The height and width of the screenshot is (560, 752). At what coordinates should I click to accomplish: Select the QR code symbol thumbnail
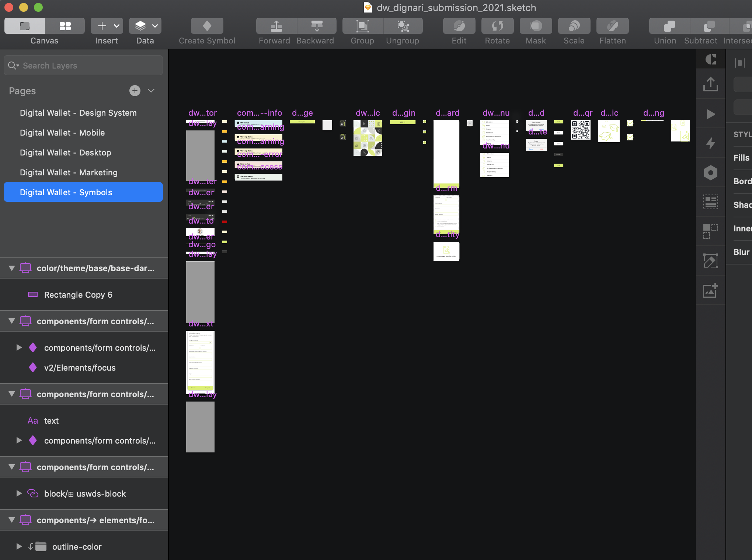(581, 130)
